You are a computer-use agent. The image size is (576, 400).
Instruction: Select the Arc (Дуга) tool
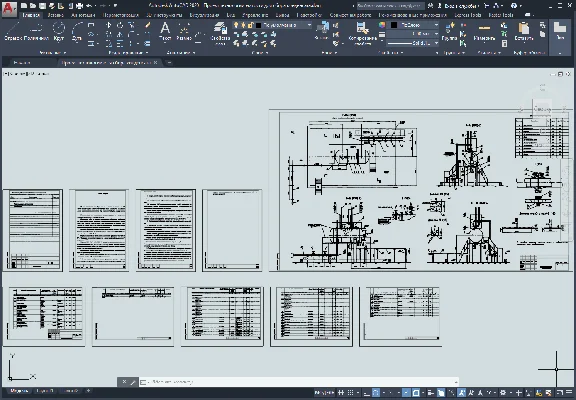tap(77, 31)
